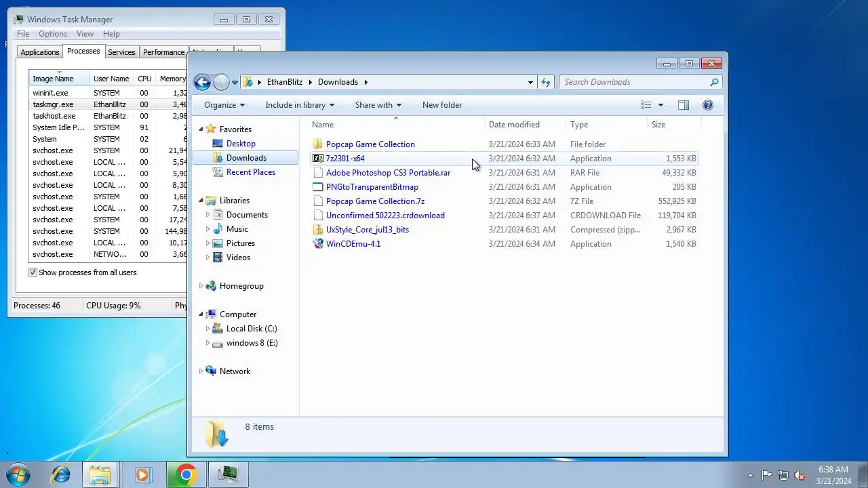The image size is (868, 488).
Task: Select Desktop under Favorites
Action: click(x=241, y=144)
